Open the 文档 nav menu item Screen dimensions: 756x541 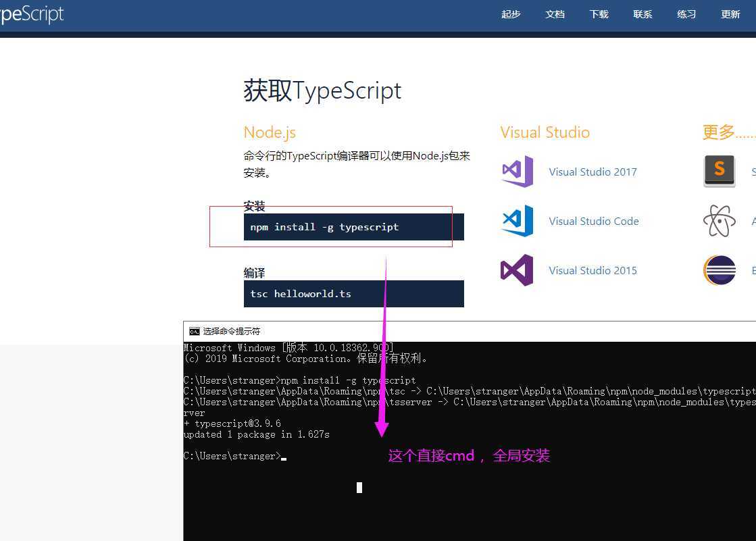[555, 14]
